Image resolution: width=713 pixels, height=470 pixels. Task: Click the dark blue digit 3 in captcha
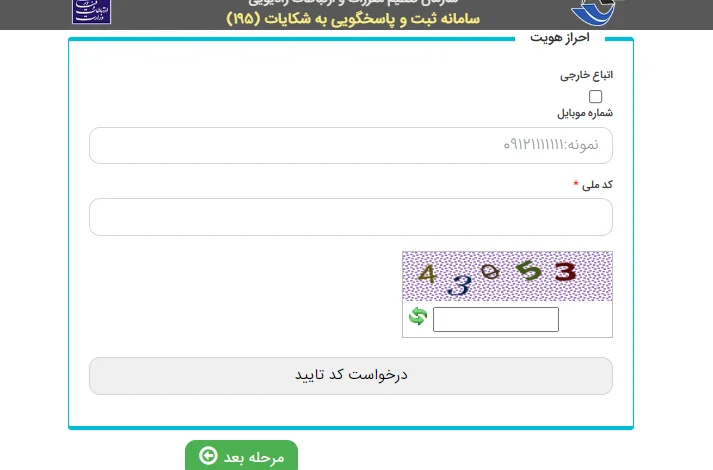(459, 286)
